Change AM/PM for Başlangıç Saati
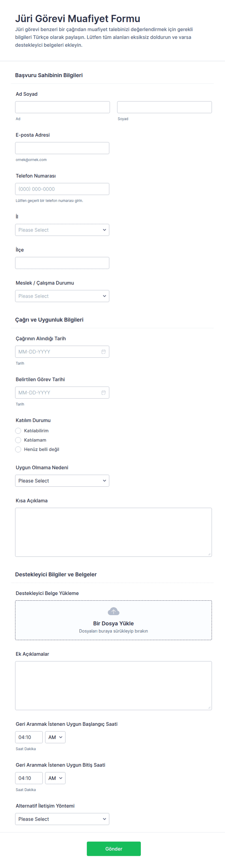 (55, 737)
